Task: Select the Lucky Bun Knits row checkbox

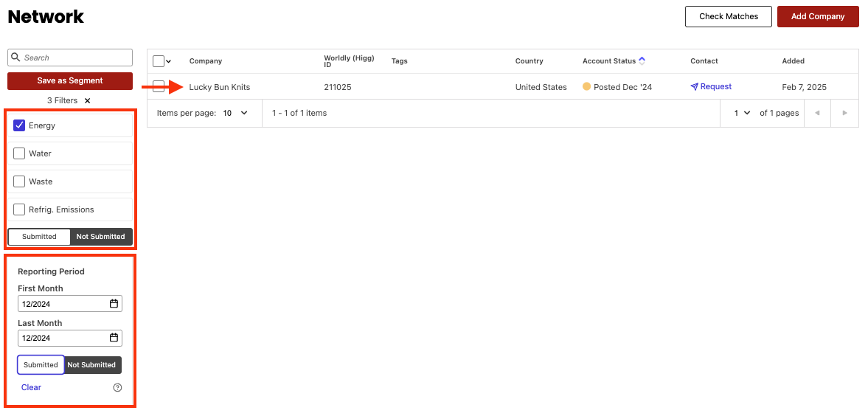Action: coord(159,86)
